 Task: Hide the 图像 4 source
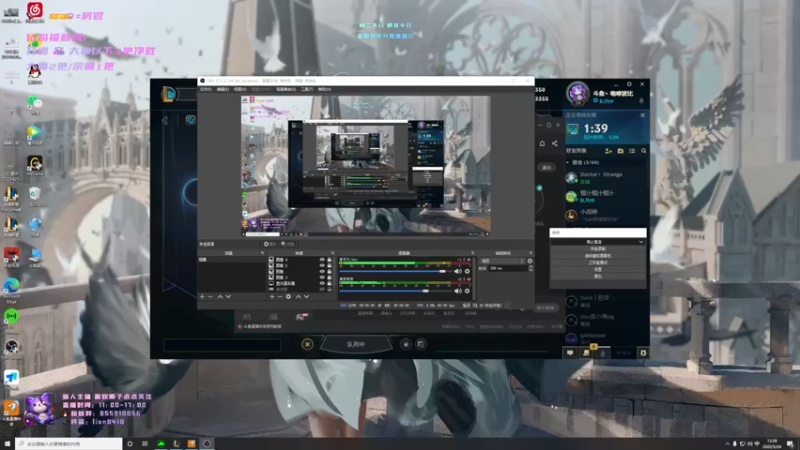coord(322,260)
